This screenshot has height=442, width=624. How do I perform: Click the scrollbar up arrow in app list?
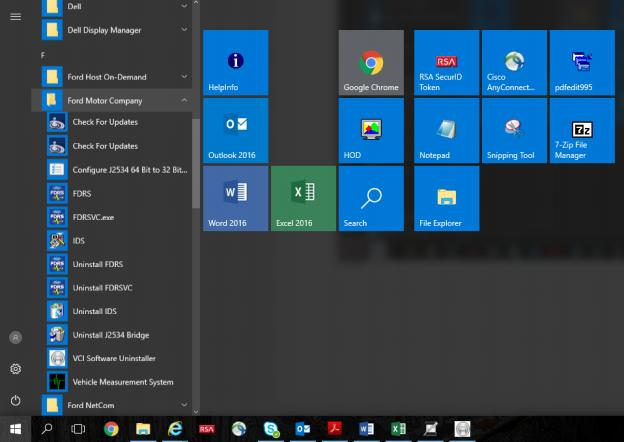coord(196,3)
